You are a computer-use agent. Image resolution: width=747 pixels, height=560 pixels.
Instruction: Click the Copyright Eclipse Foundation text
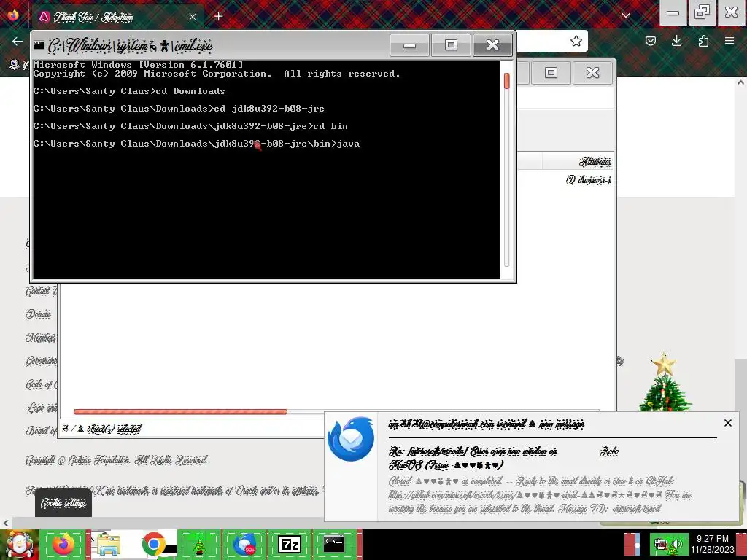tap(117, 460)
